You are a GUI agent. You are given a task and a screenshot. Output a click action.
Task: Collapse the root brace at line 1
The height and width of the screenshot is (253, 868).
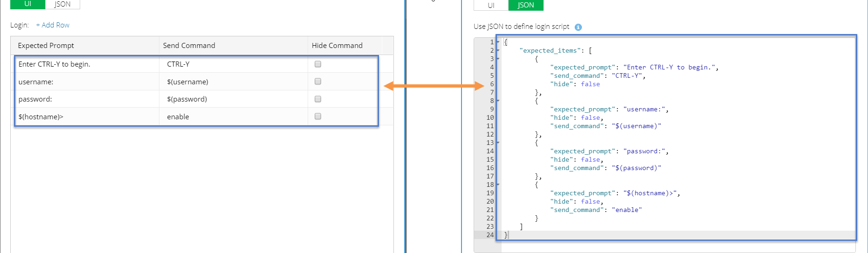click(498, 42)
